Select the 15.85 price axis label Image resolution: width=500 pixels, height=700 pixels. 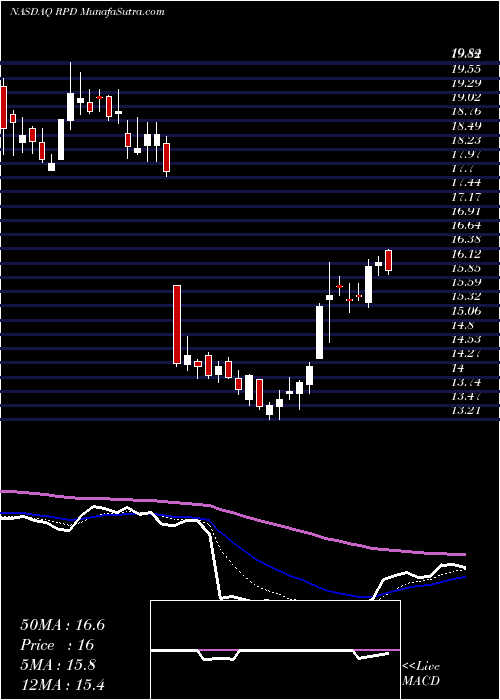(x=466, y=269)
